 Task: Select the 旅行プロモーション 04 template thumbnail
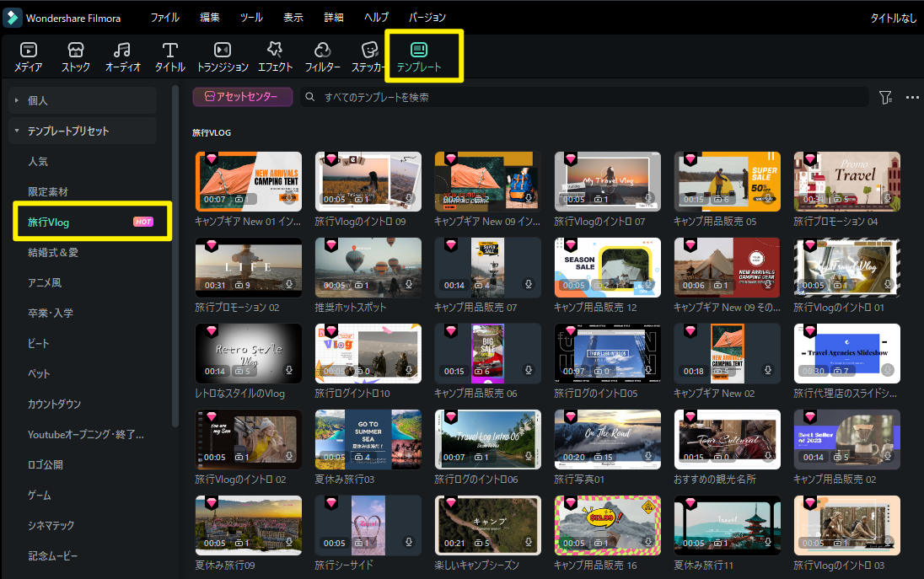pyautogui.click(x=846, y=180)
